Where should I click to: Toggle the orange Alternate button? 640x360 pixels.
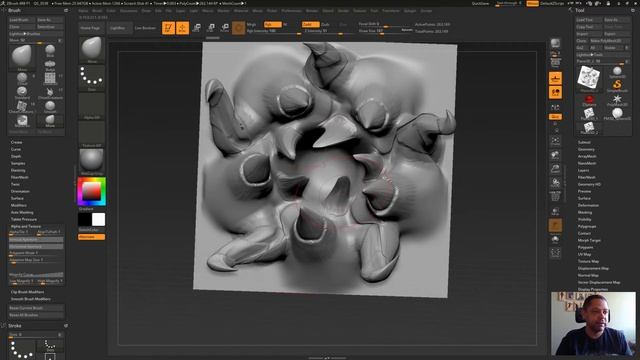91,237
